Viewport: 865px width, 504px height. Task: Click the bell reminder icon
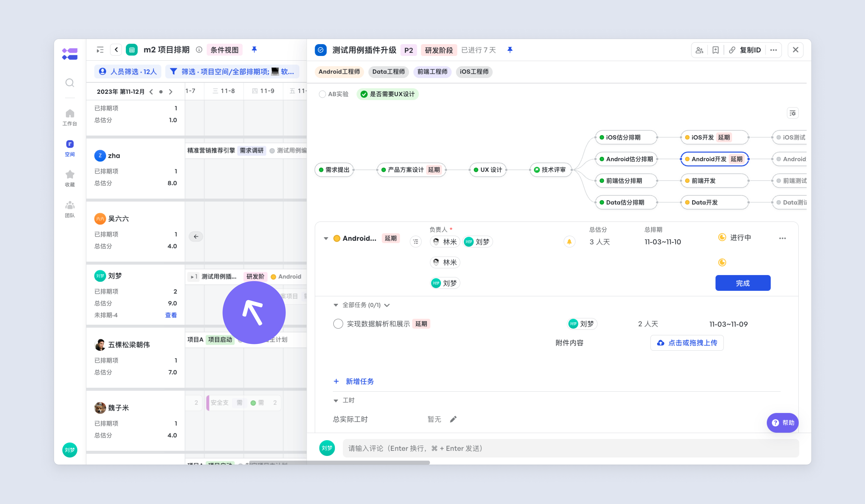pyautogui.click(x=569, y=242)
